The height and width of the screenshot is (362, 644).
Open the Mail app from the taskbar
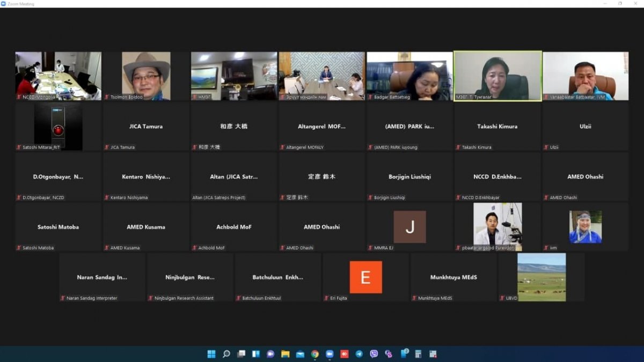click(300, 354)
